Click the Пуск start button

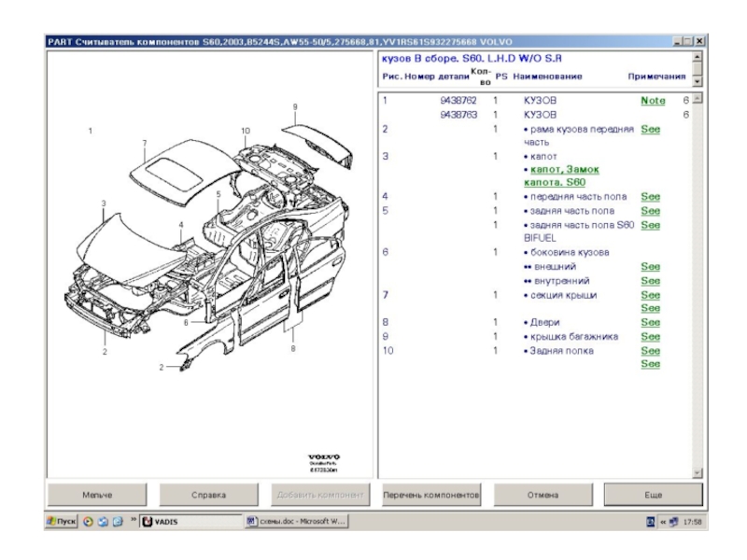tap(62, 522)
